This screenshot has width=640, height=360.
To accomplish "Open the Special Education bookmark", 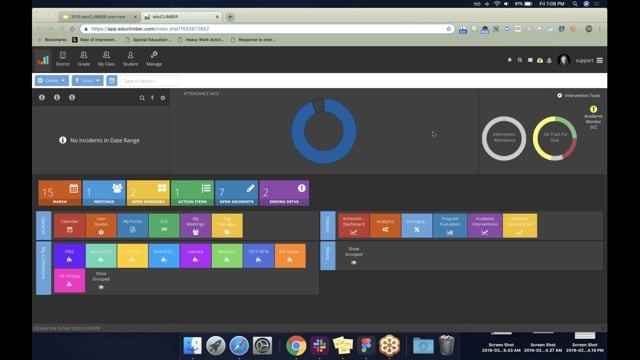I will (x=149, y=40).
